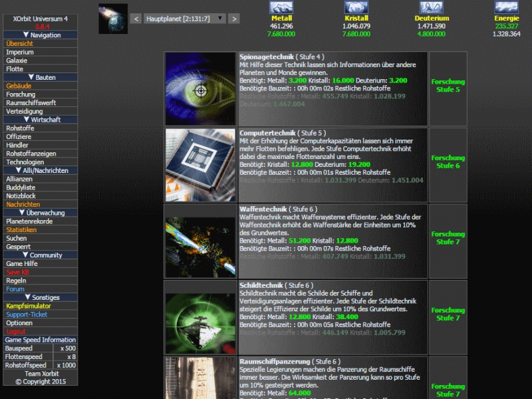This screenshot has height=399, width=532.
Task: Open the Übersicht page
Action: [x=20, y=43]
